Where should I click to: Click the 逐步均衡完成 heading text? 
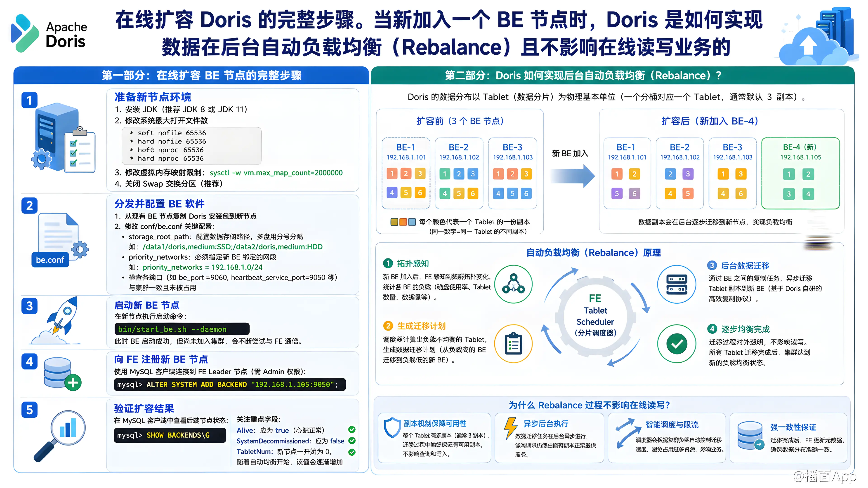click(x=745, y=329)
